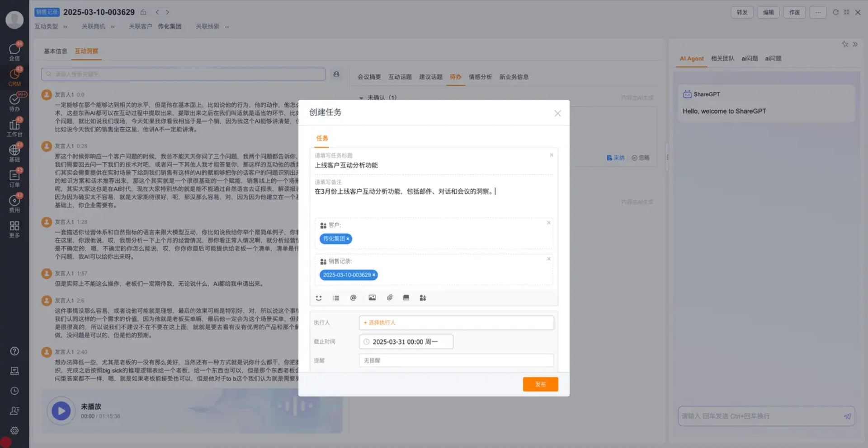Click the related-object icon right of the paperclip's neighbor

(423, 298)
